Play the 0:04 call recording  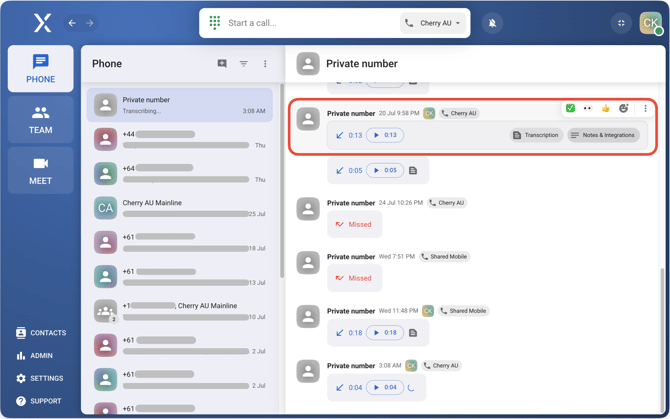[385, 387]
